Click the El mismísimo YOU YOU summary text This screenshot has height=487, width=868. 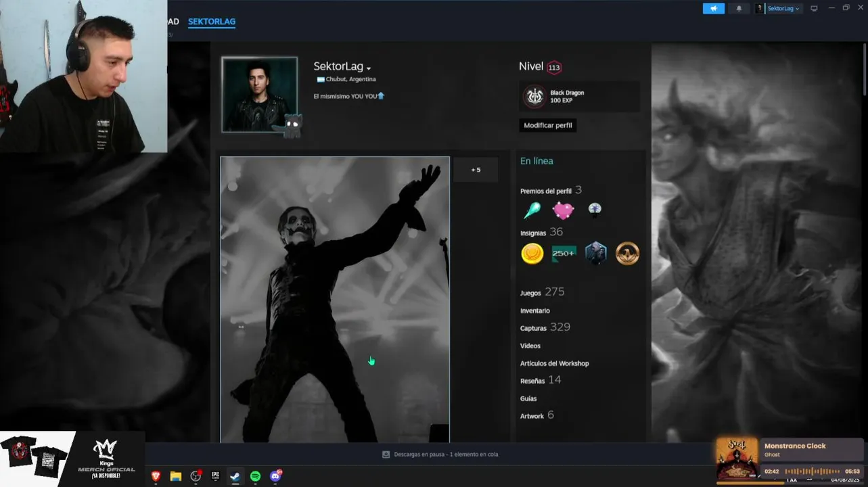tap(348, 96)
